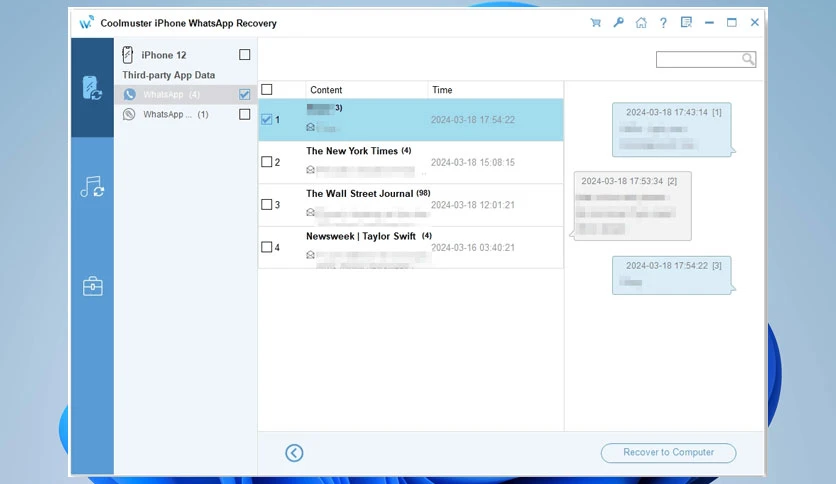Check the WhatsApp (1) checkbox
Screen dimensions: 836x484
click(x=244, y=114)
